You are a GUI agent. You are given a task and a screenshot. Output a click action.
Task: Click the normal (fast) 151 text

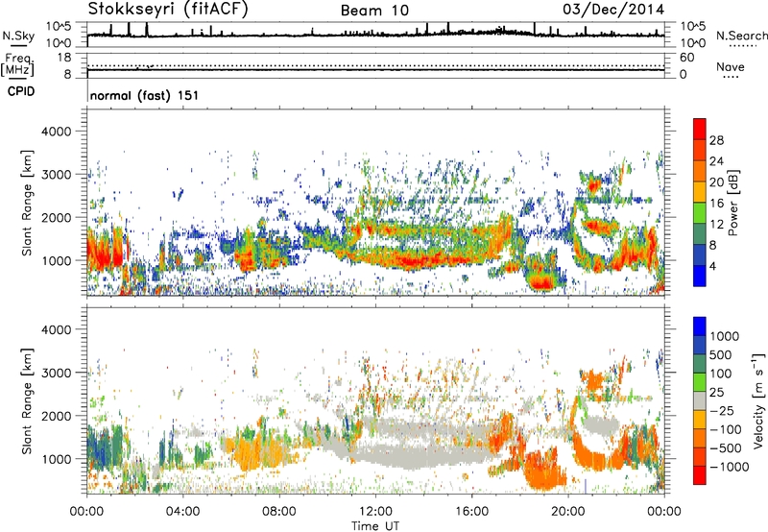click(144, 95)
